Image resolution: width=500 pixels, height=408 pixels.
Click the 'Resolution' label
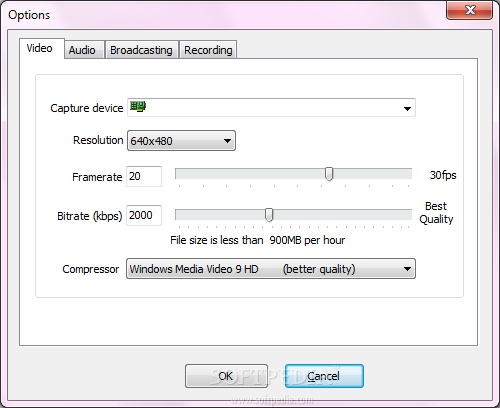98,140
